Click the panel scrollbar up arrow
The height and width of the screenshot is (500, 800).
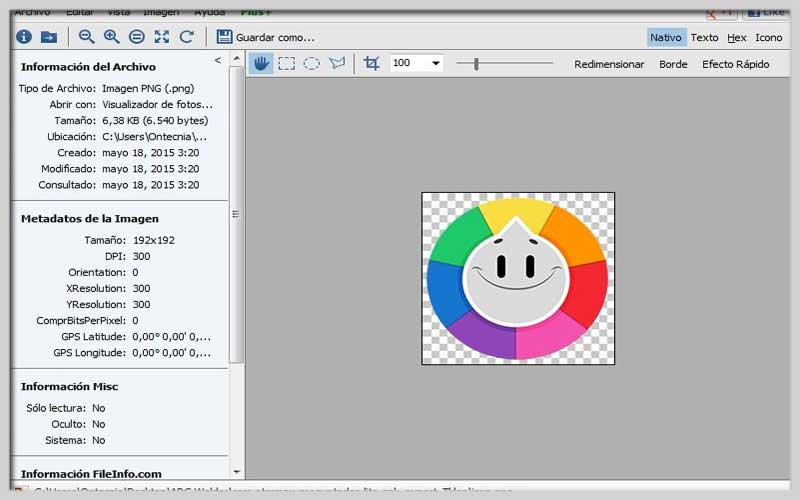click(x=236, y=59)
